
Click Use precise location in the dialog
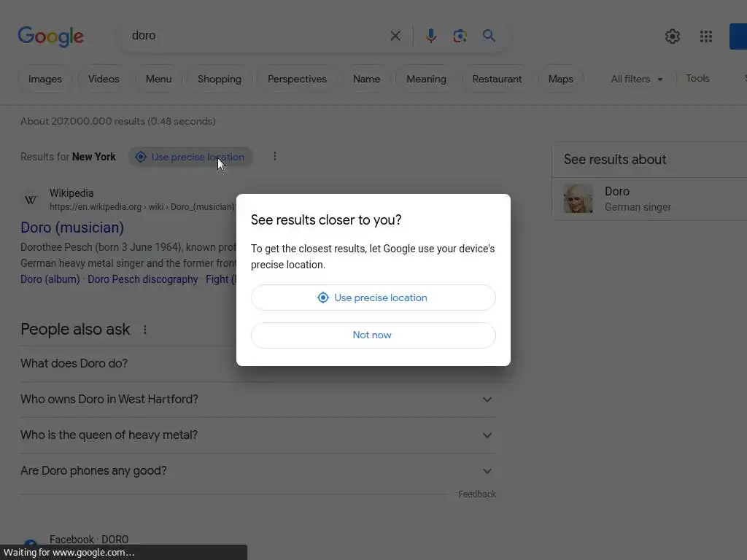(373, 297)
